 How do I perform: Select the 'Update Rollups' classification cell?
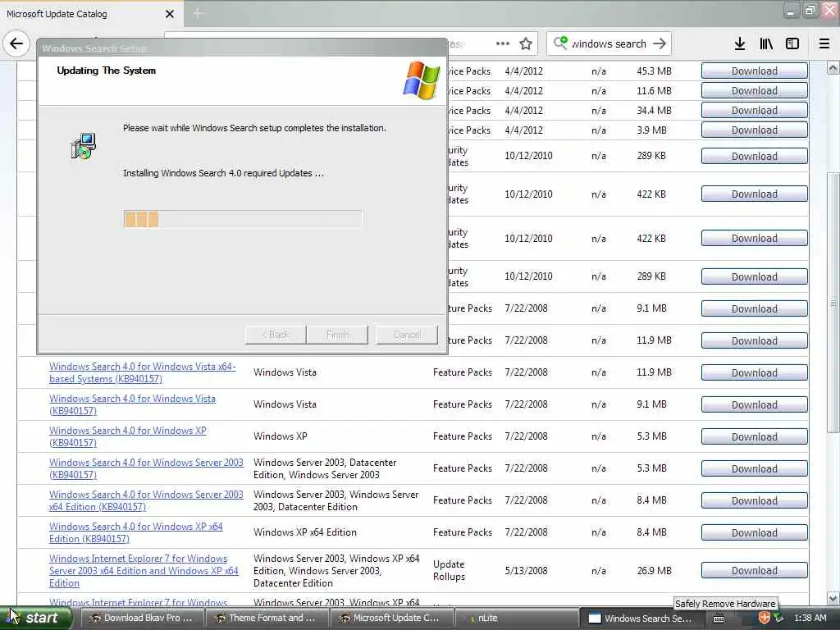tap(449, 571)
